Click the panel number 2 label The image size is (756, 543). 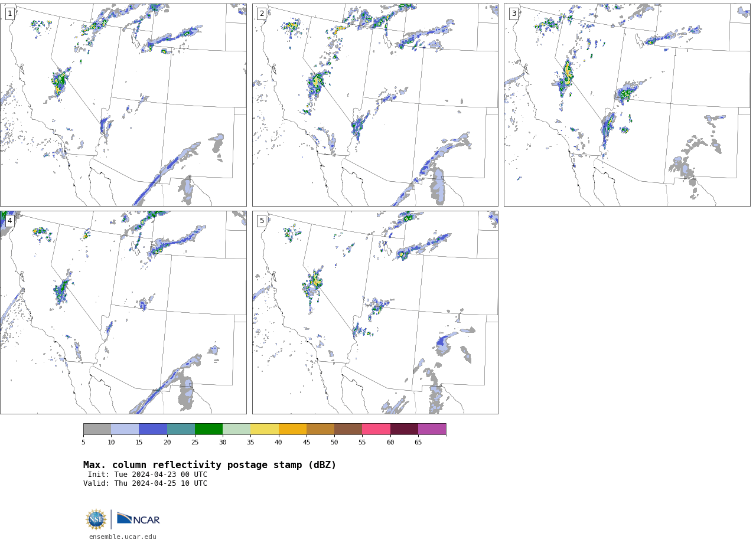(262, 14)
